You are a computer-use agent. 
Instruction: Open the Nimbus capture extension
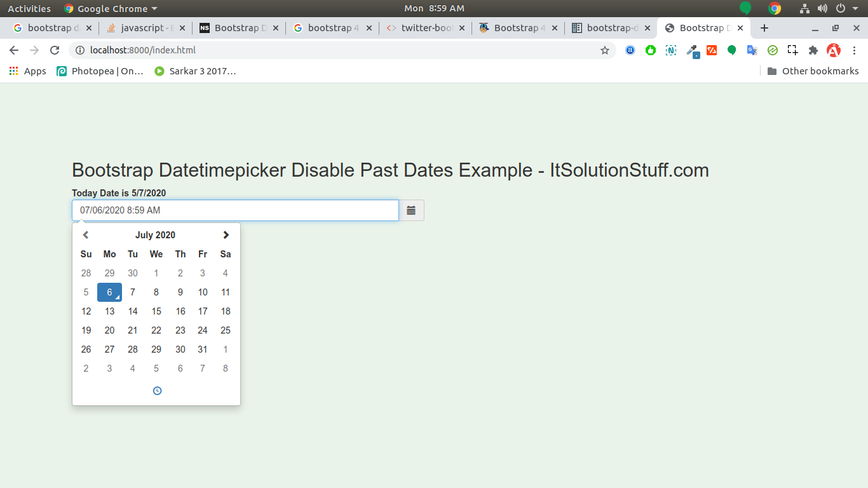click(x=670, y=50)
